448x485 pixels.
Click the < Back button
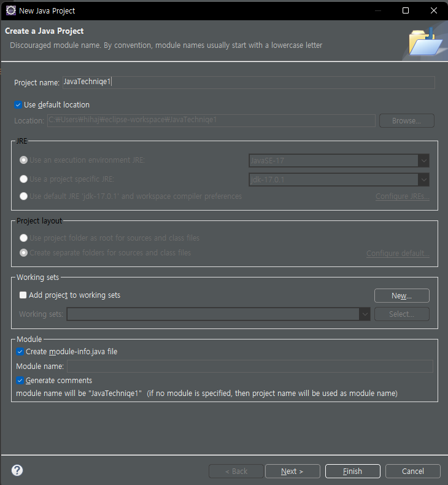[236, 471]
